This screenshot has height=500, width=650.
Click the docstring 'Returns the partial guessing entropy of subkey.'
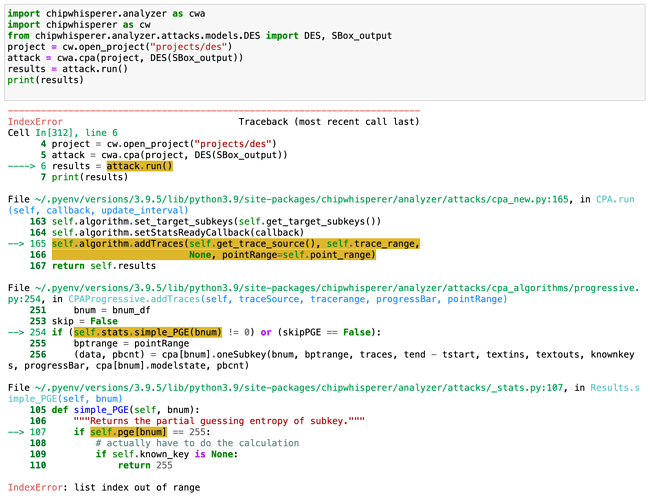click(x=219, y=421)
